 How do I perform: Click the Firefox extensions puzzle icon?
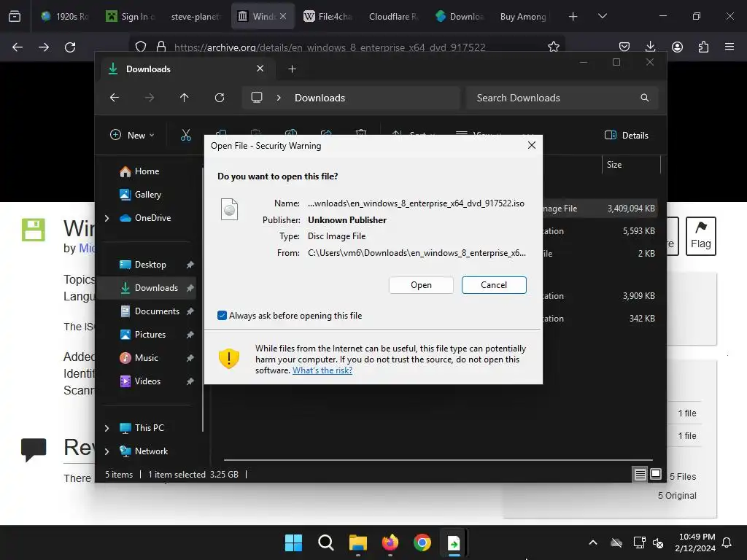[x=703, y=47]
